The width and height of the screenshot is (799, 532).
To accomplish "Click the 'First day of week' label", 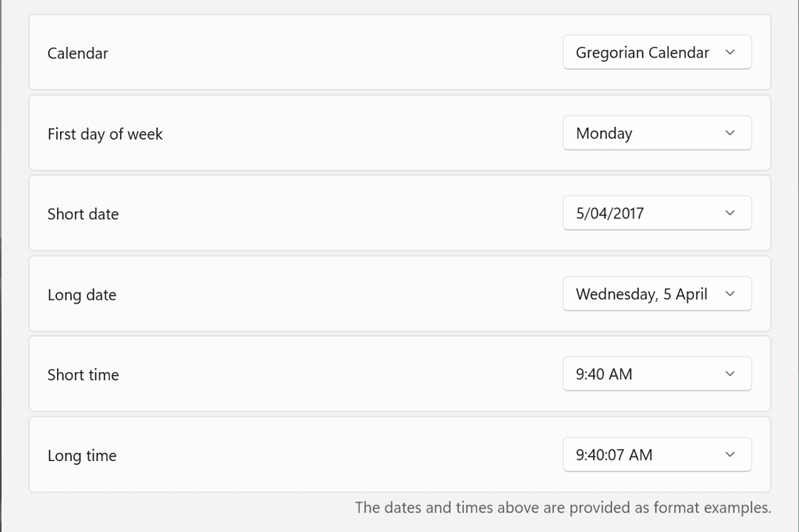I will (x=105, y=134).
